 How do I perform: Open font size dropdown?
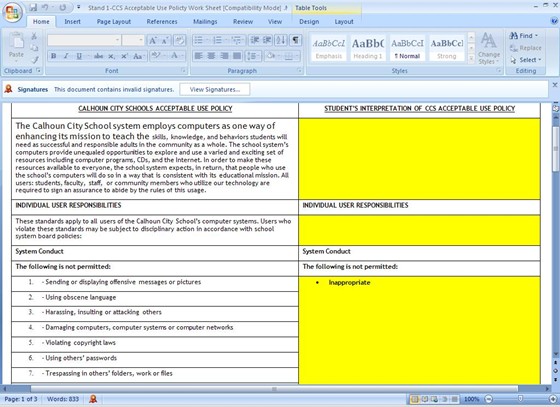pyautogui.click(x=141, y=40)
